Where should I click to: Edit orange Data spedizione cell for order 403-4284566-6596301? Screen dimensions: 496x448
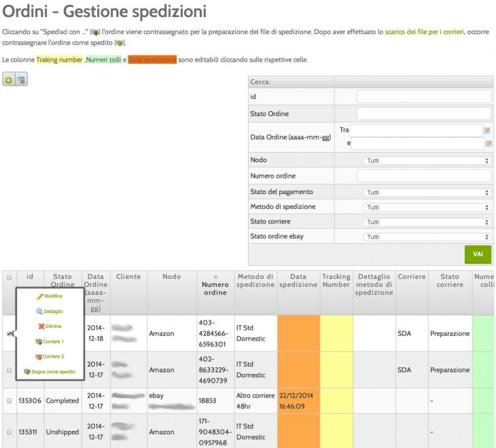(x=298, y=333)
